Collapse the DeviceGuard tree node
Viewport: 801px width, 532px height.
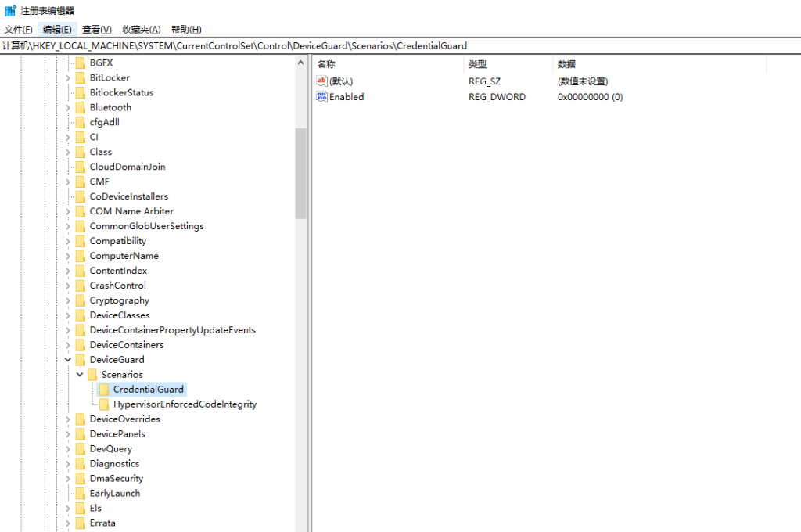tap(68, 360)
